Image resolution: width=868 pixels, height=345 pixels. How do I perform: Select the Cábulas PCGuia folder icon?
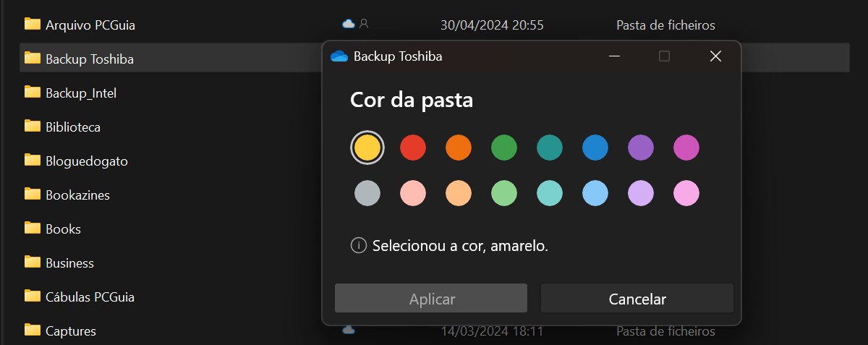coord(32,297)
